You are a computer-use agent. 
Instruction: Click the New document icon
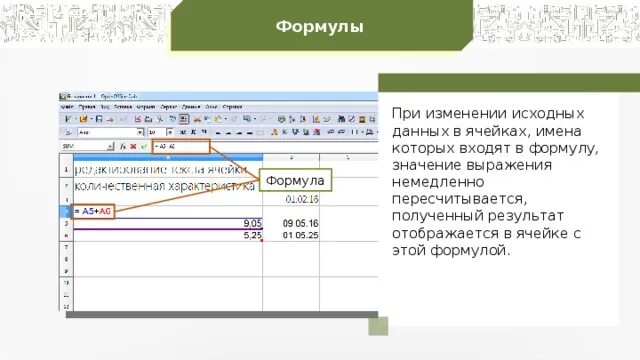coord(69,119)
